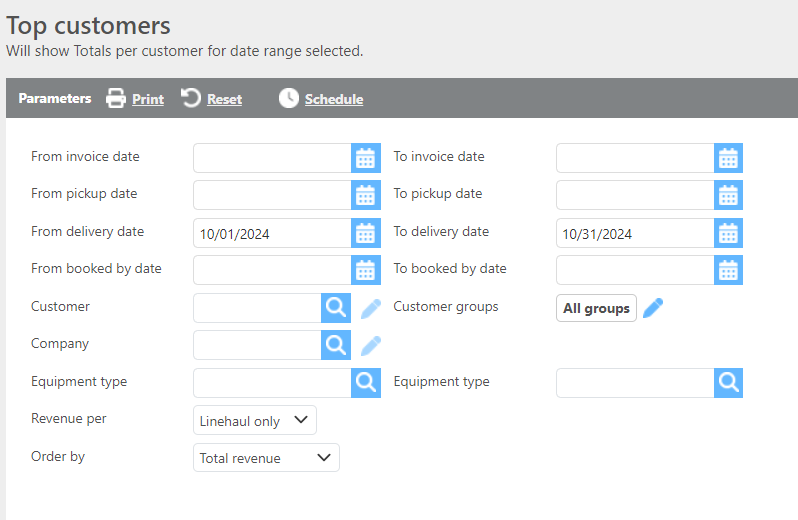
Task: Open calendar for To invoice date
Action: (728, 158)
